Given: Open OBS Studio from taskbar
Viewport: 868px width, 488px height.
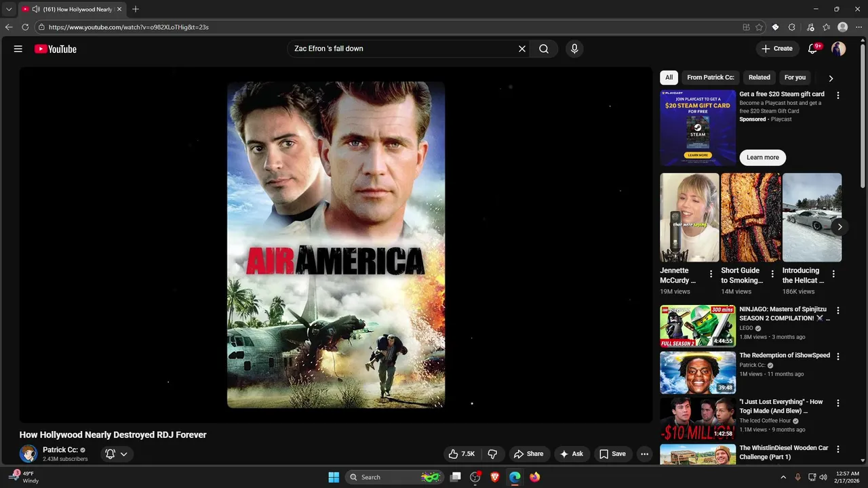Looking at the screenshot, I should [x=475, y=477].
